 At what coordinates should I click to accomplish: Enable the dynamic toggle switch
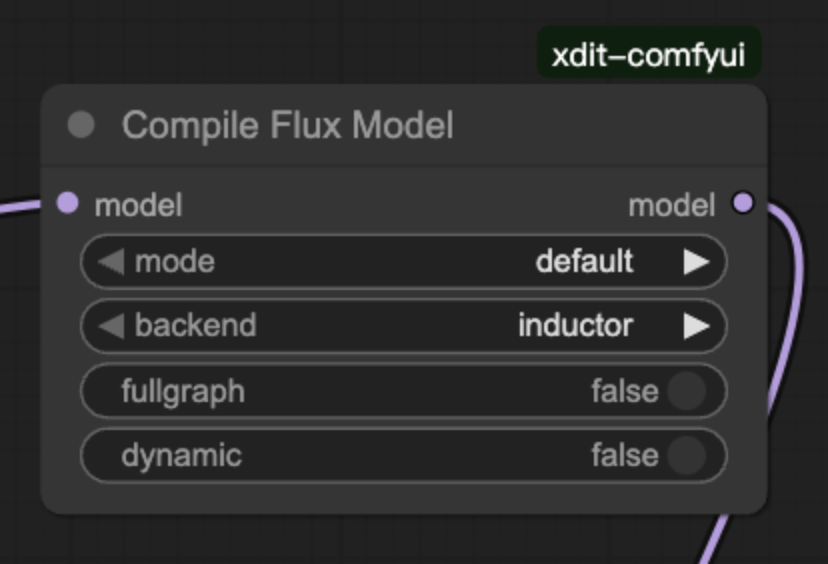pyautogui.click(x=686, y=456)
